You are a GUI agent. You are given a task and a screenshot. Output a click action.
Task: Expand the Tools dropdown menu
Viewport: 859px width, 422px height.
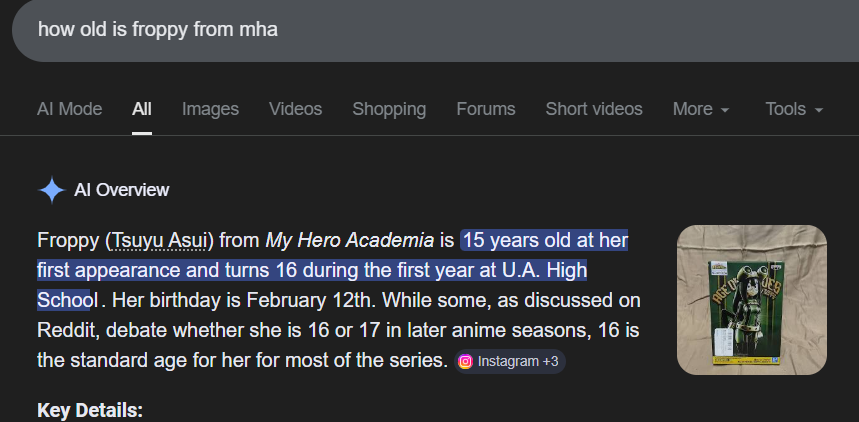[794, 109]
